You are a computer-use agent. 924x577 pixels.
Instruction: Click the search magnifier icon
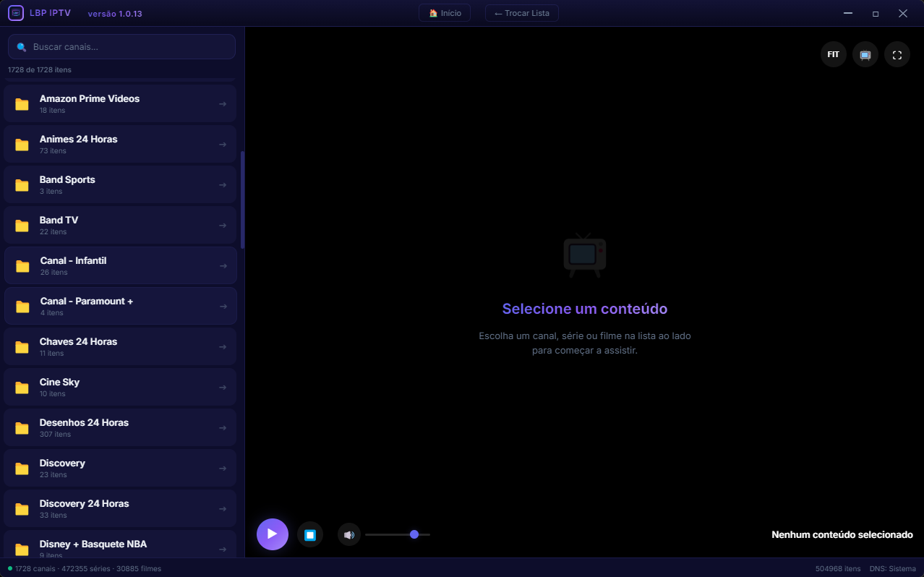tap(22, 47)
